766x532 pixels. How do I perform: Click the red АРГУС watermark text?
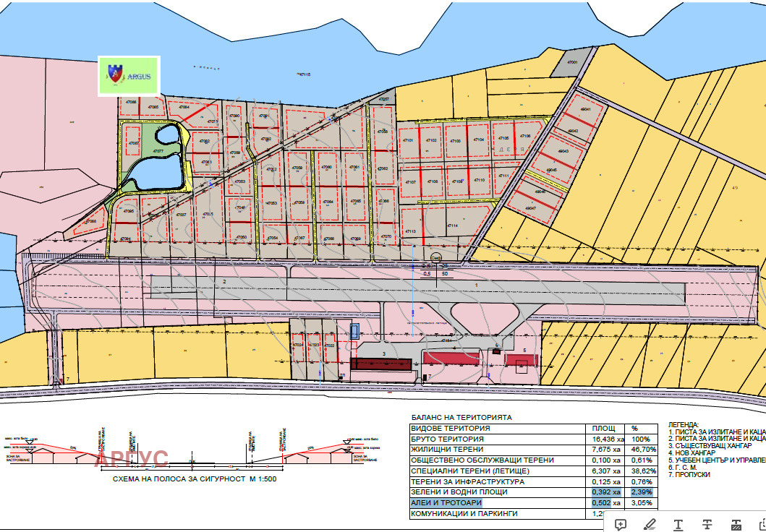coord(132,458)
